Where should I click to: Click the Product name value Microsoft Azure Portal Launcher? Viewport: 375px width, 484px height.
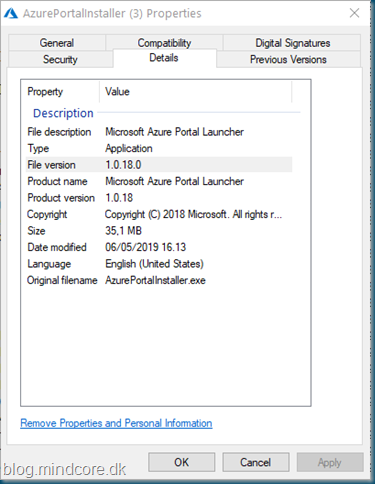(x=175, y=181)
